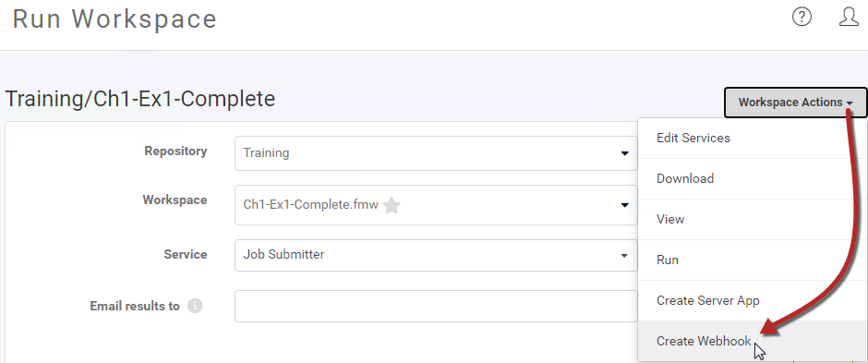
Task: Open the user account profile icon
Action: (849, 18)
